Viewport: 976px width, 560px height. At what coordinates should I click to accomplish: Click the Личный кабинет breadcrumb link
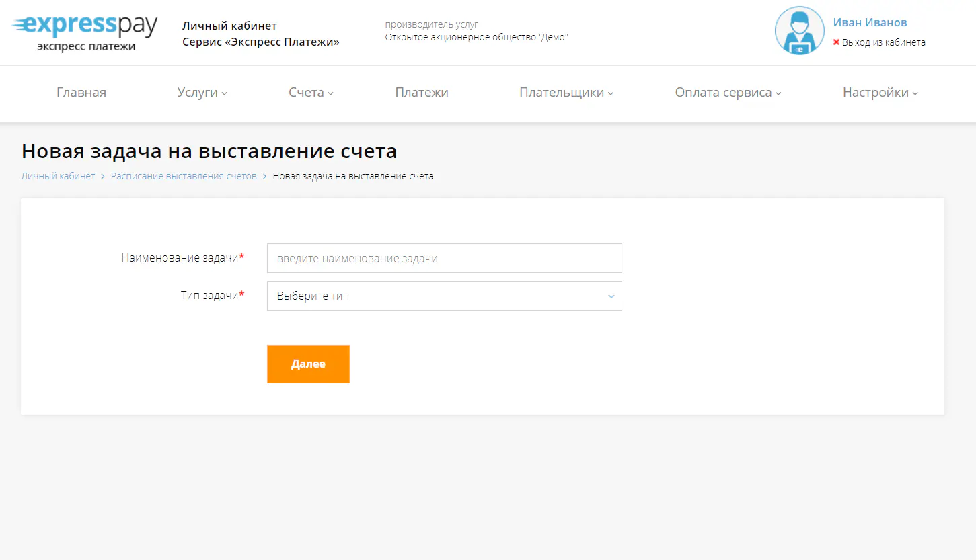point(58,175)
